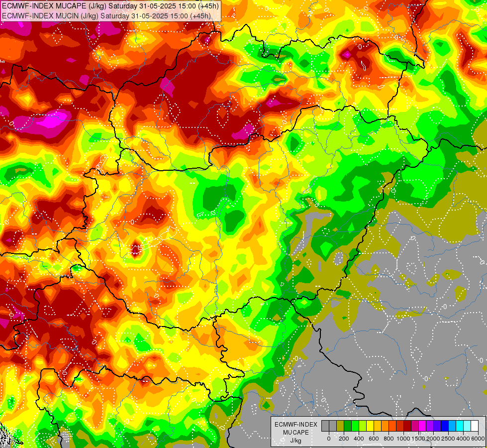Click the legend scale value '200'
The image size is (487, 448).
click(x=344, y=439)
